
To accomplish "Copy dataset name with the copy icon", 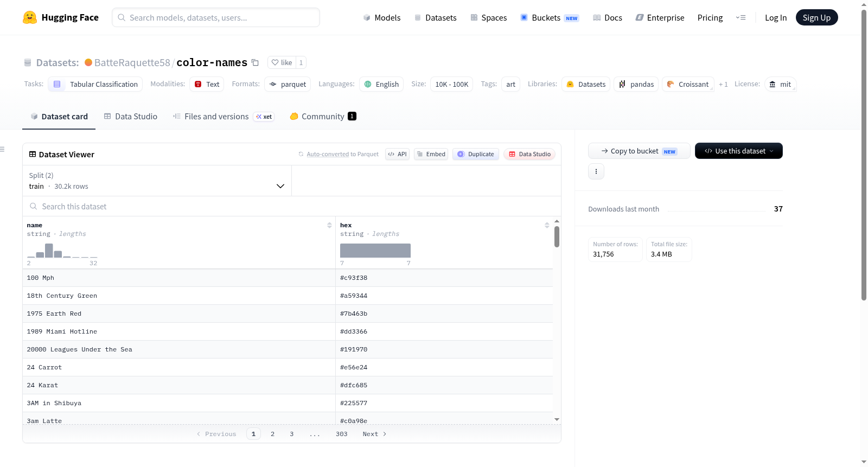I will point(255,62).
